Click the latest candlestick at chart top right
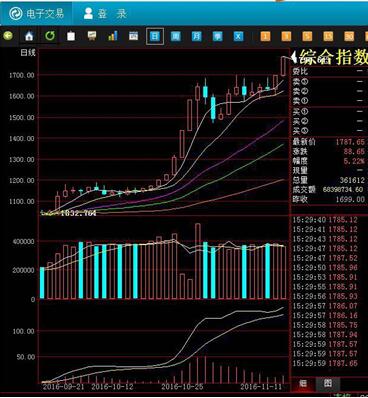368x398 pixels. (x=283, y=66)
